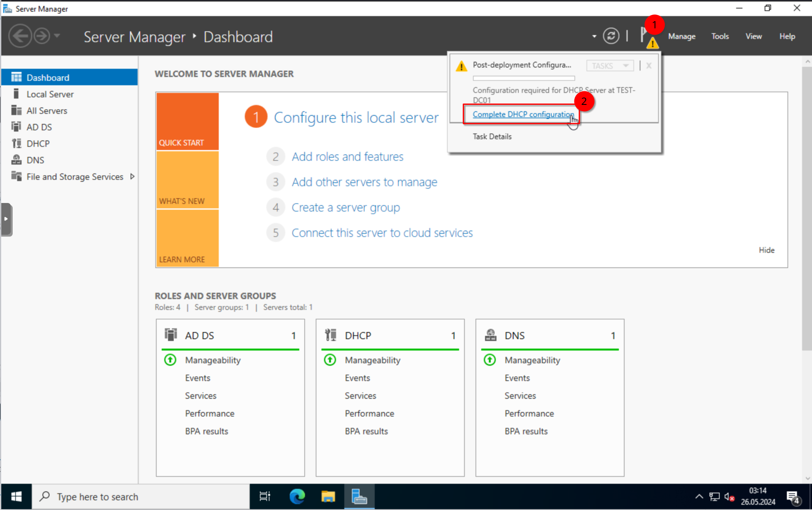
Task: Open BPA results in the AD DS tile
Action: (x=206, y=431)
